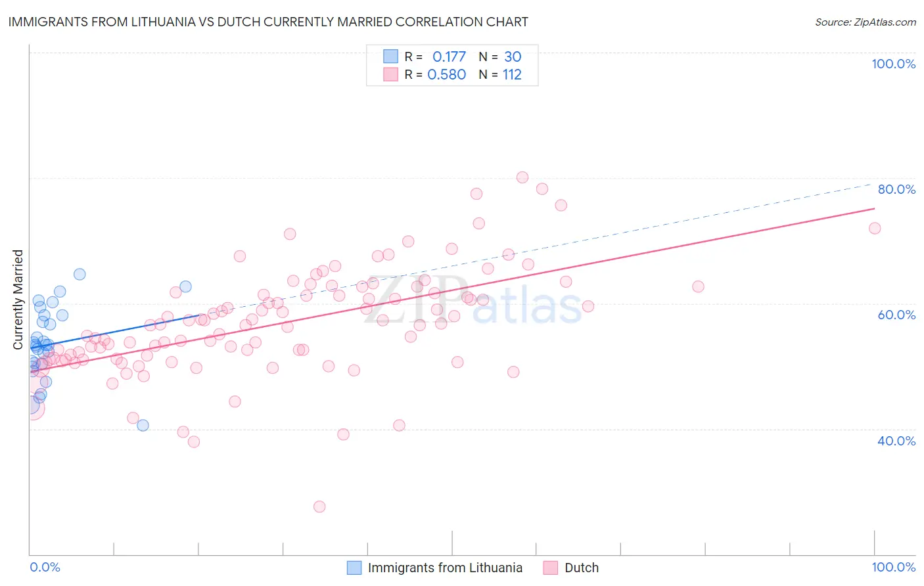Viewport: 924px width, 586px height.
Task: Click the 60.0% y-axis tick label
Action: pyautogui.click(x=896, y=315)
